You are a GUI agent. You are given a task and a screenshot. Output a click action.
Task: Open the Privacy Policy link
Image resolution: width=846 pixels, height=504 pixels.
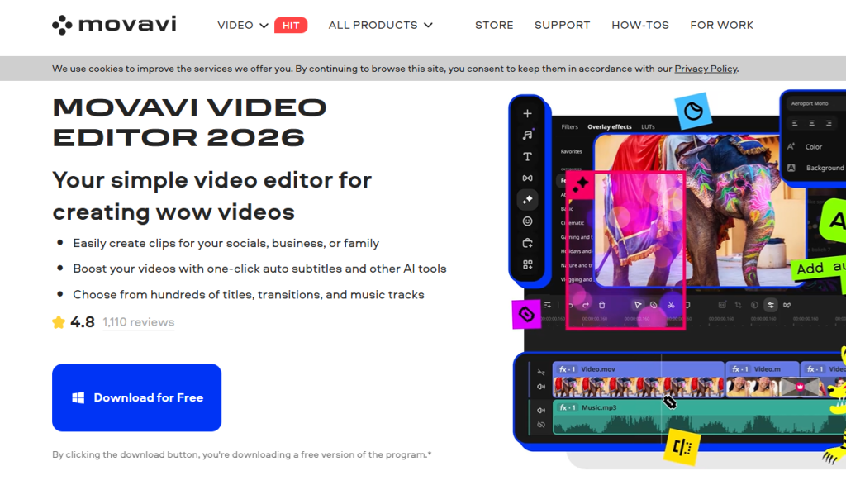705,69
